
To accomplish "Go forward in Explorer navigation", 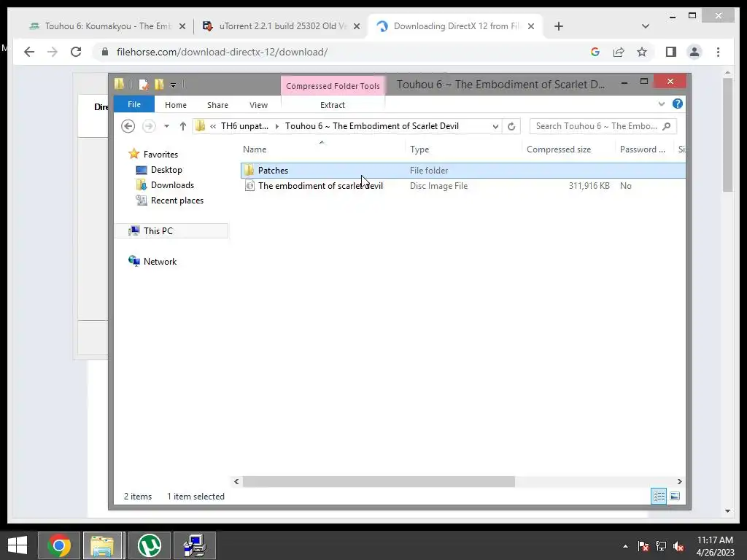I will (x=149, y=126).
